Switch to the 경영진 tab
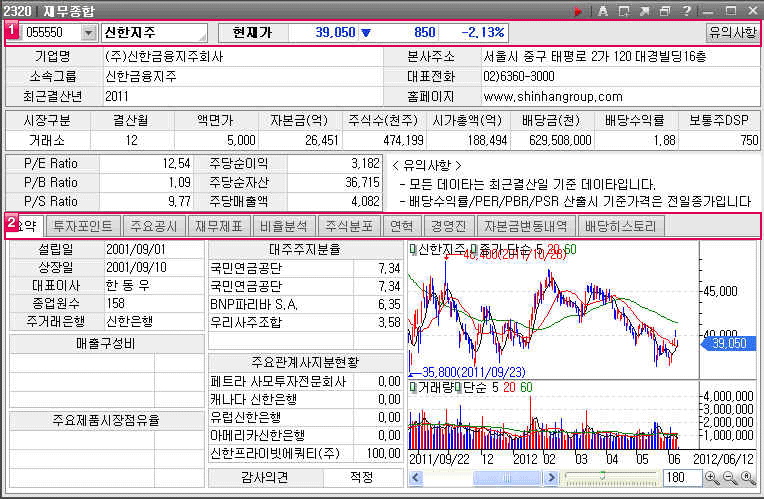This screenshot has width=764, height=499. tap(449, 226)
